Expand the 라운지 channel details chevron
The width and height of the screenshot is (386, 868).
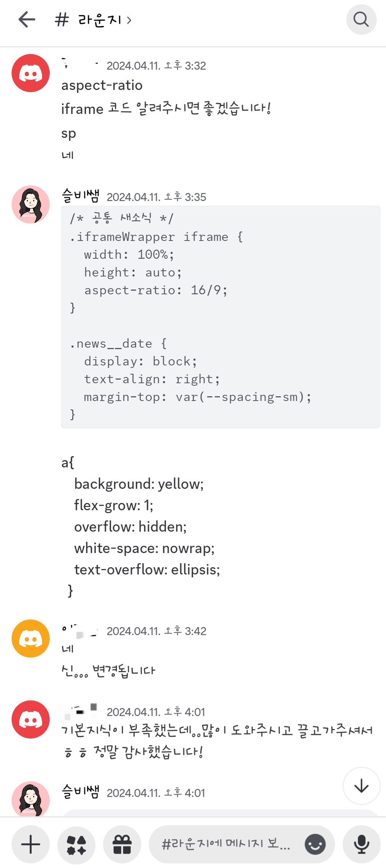(x=129, y=20)
